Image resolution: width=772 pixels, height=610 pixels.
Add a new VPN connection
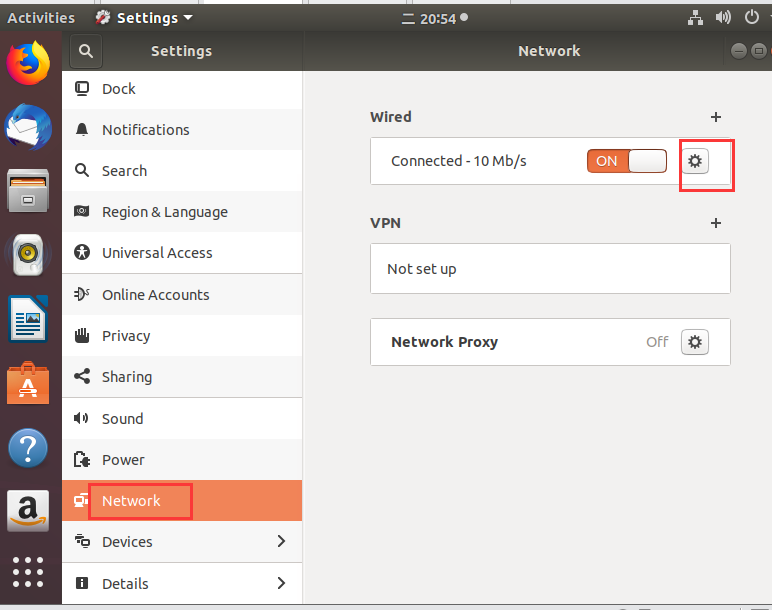(x=716, y=223)
